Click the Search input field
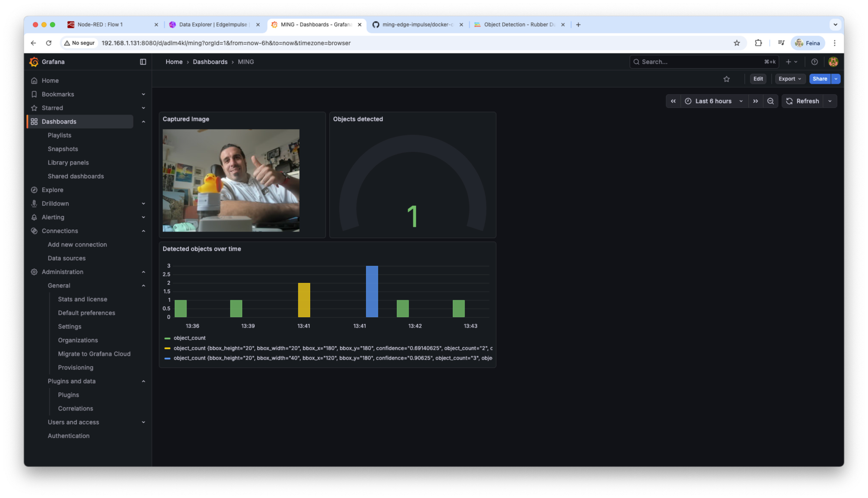868x498 pixels. pyautogui.click(x=699, y=62)
